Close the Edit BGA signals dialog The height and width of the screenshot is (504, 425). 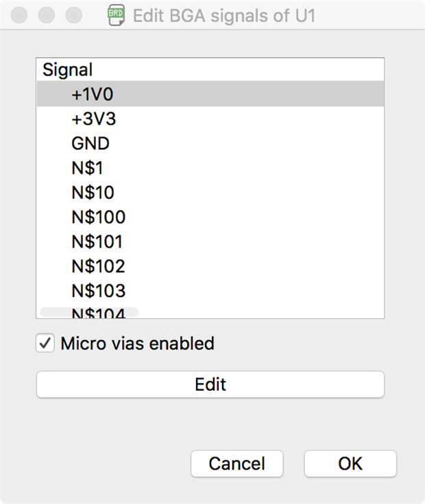click(20, 15)
